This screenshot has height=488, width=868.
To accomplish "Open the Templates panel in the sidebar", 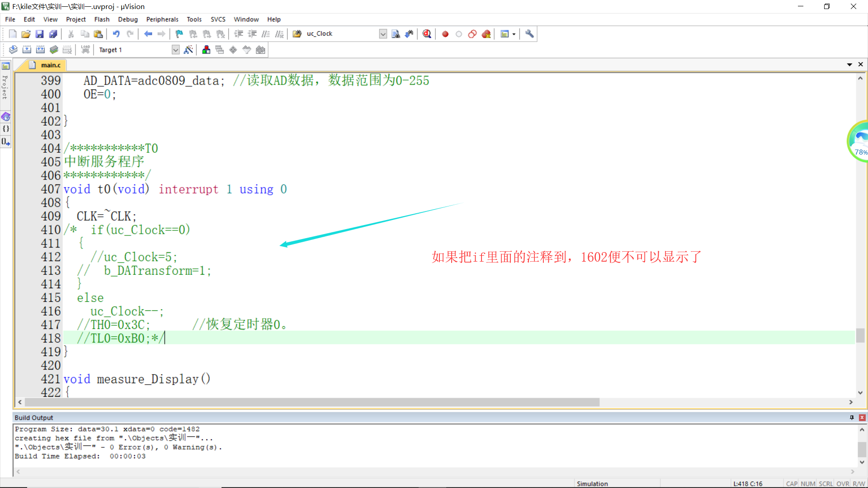I will [x=6, y=141].
